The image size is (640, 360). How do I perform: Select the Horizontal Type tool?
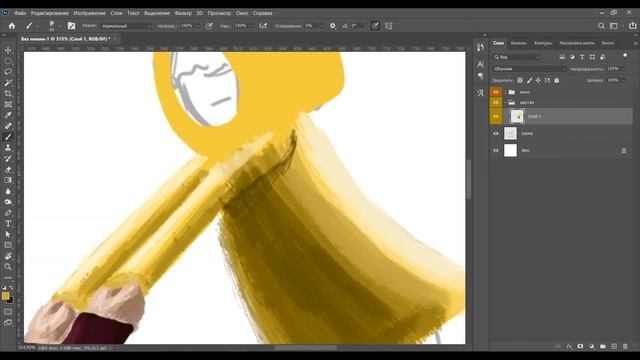point(8,223)
